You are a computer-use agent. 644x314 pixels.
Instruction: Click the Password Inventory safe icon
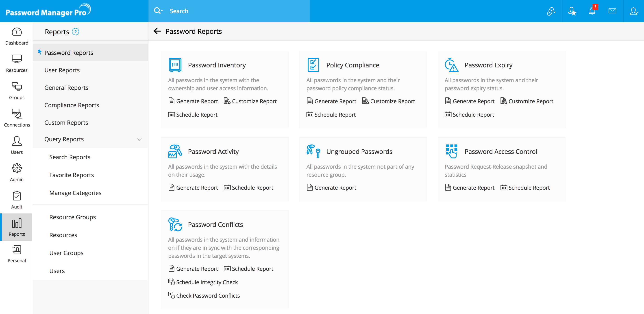[175, 65]
